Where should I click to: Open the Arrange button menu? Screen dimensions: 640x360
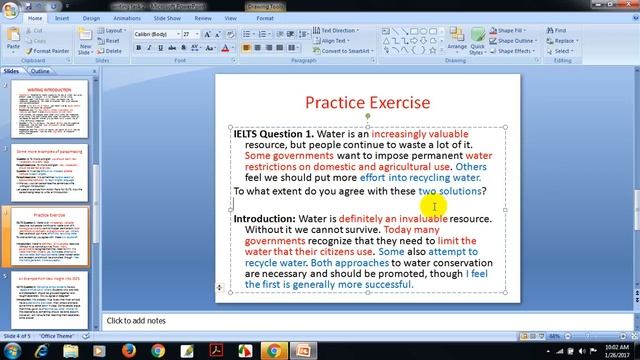pyautogui.click(x=457, y=41)
